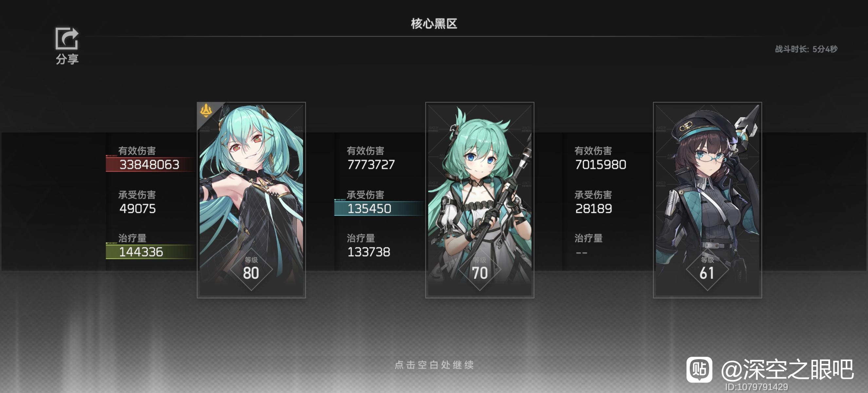Click the green 144336 healing bar

151,252
